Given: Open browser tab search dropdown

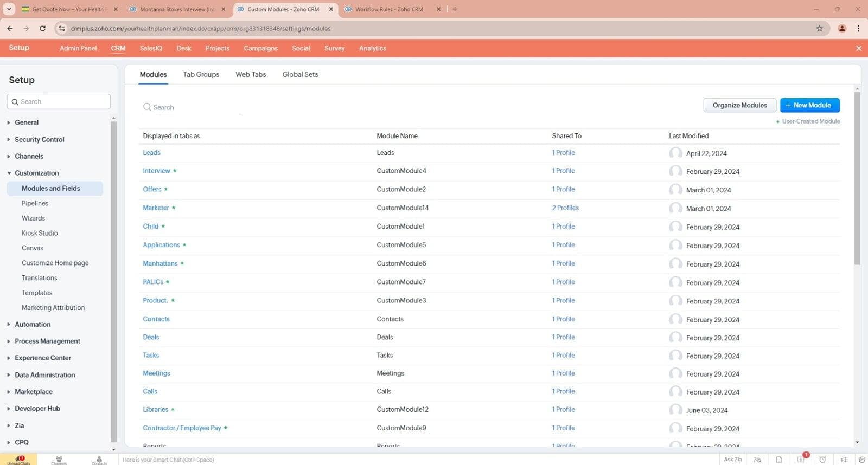Looking at the screenshot, I should click(9, 9).
